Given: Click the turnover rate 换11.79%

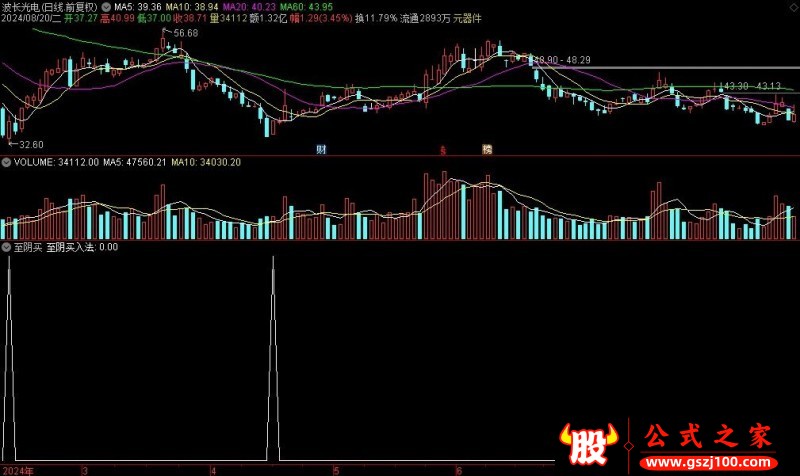Looking at the screenshot, I should 376,18.
